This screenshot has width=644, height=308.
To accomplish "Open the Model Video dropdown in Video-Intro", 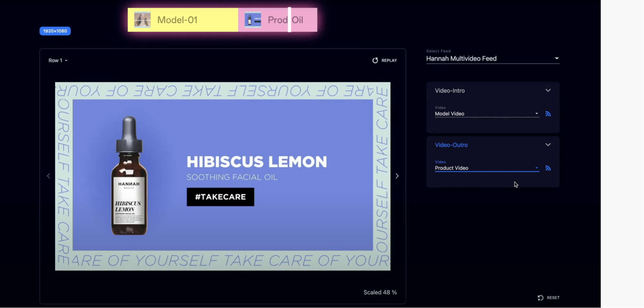I will pos(487,114).
